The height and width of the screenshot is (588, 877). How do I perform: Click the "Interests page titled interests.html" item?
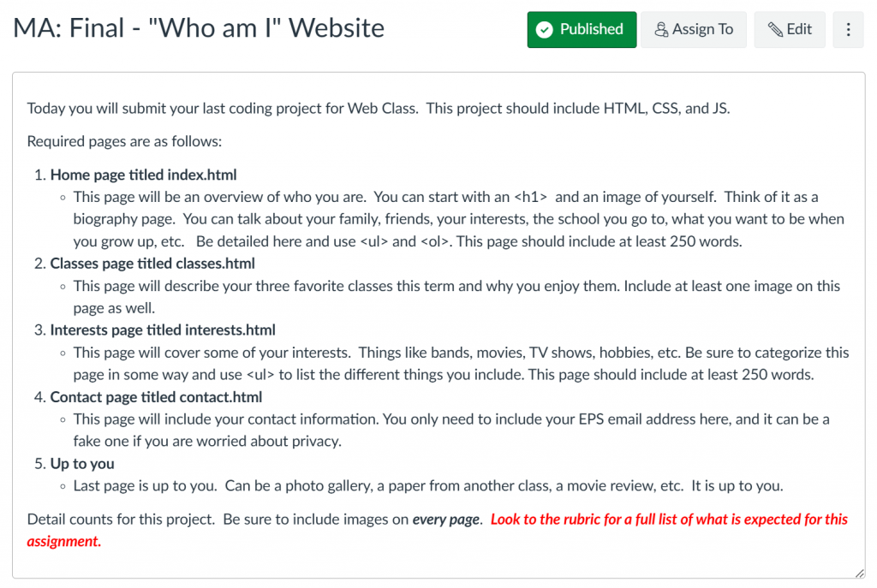coord(163,330)
